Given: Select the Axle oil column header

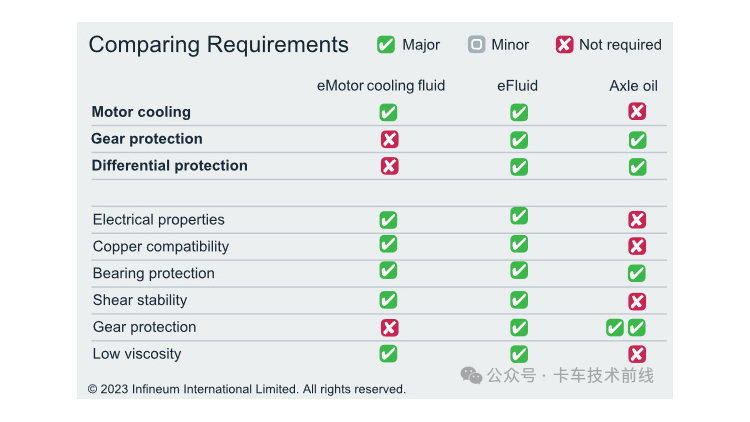Looking at the screenshot, I should tap(633, 86).
